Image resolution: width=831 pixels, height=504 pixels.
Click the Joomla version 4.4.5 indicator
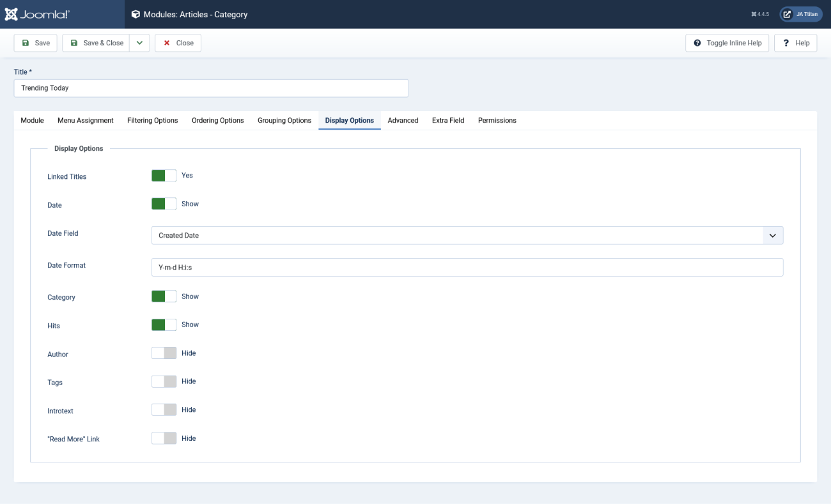pyautogui.click(x=760, y=14)
